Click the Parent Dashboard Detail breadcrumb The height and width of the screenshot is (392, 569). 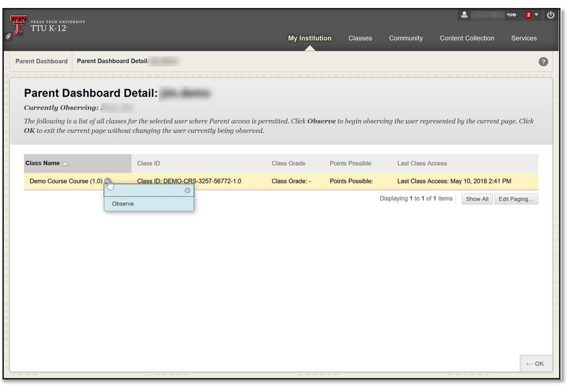click(112, 61)
